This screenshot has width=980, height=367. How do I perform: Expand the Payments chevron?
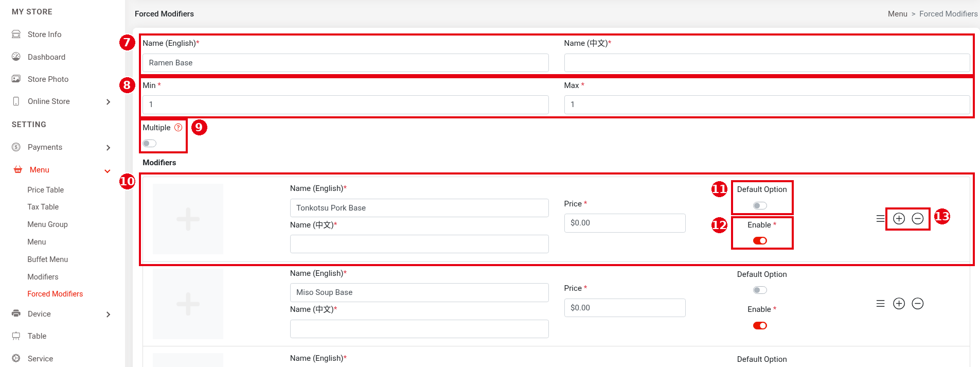pos(108,148)
